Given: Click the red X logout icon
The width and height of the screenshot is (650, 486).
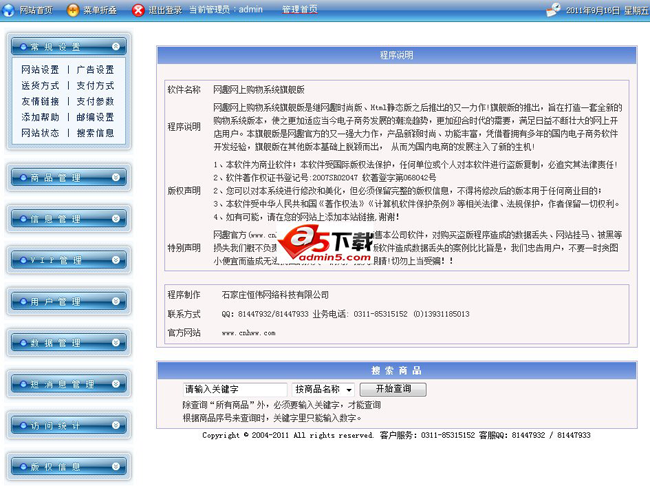Looking at the screenshot, I should point(138,10).
